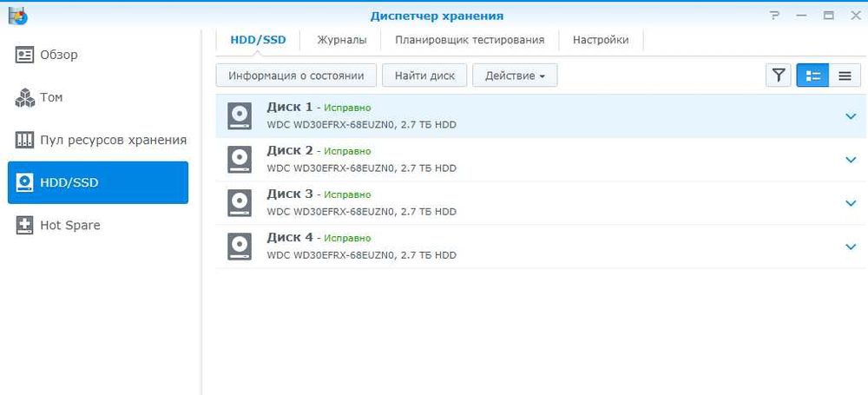Select the Диск 3 title text

[290, 194]
